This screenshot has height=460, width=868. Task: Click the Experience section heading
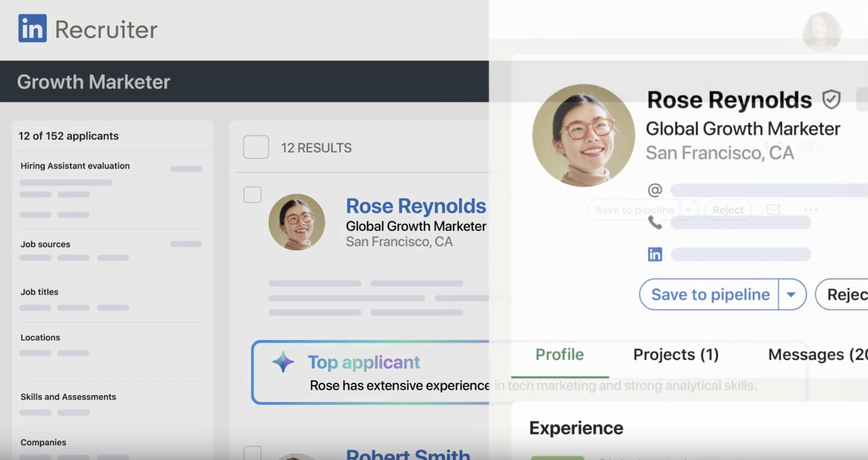(576, 428)
